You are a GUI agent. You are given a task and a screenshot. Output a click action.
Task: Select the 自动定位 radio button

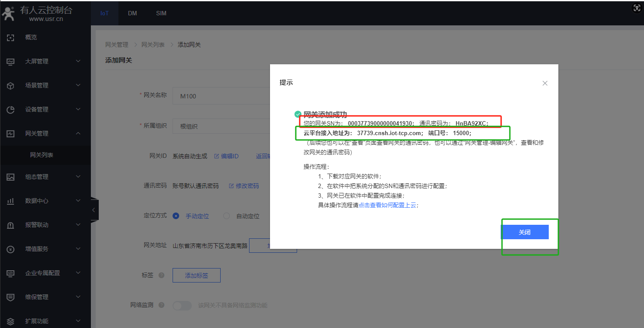point(226,216)
